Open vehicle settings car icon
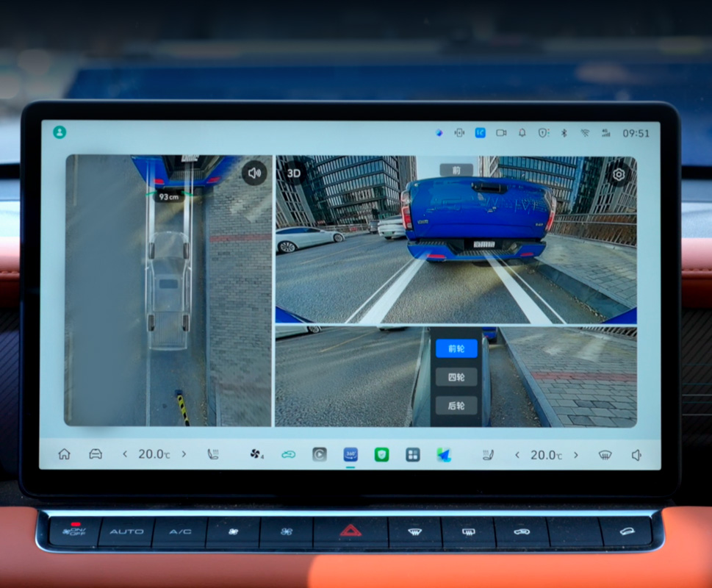 pyautogui.click(x=96, y=454)
